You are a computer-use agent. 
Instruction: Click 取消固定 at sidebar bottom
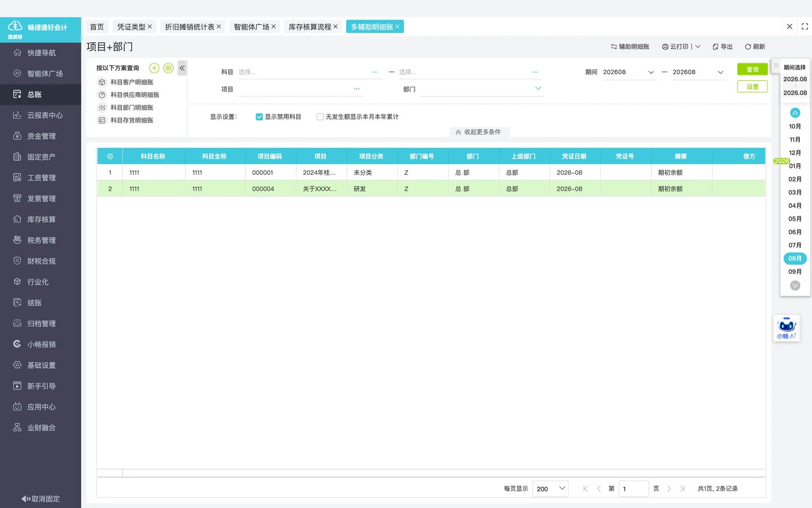(x=41, y=499)
